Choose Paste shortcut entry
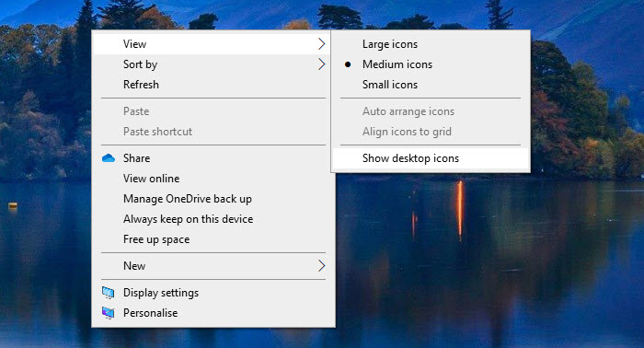Screen dimensions: 644x348 (x=213, y=132)
